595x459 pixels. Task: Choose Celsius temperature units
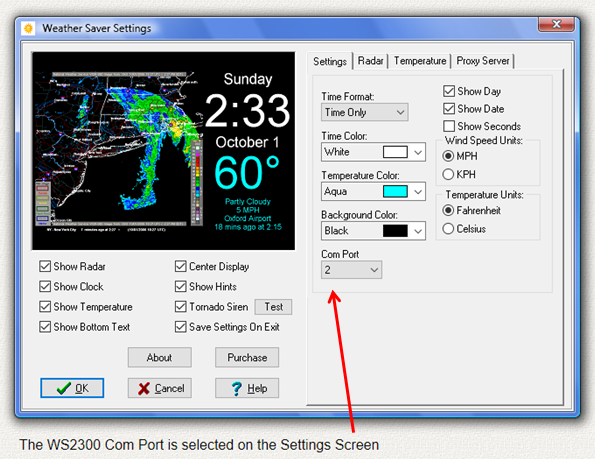pos(448,229)
